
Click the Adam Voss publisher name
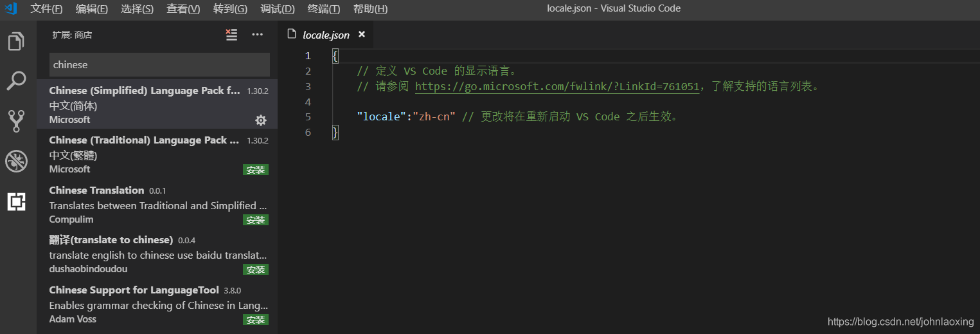(73, 319)
